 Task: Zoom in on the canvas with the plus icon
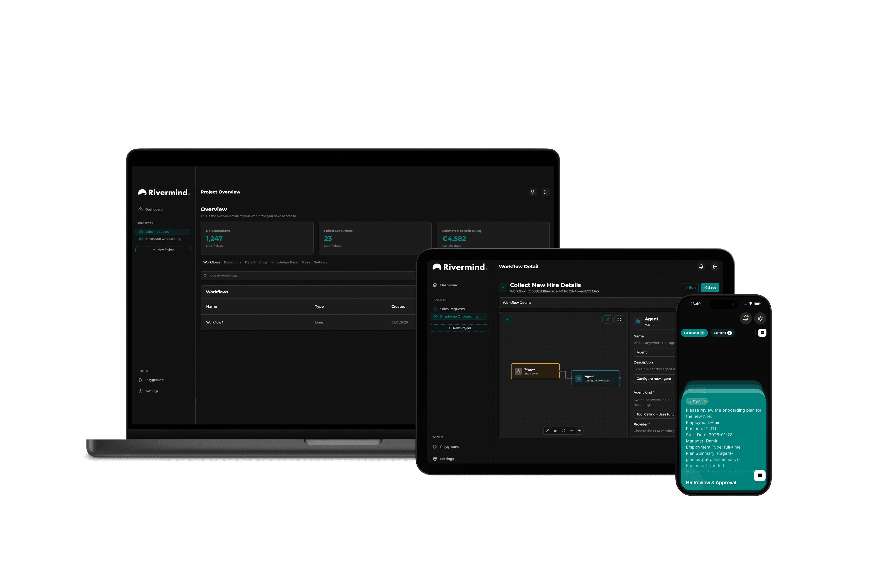(579, 430)
